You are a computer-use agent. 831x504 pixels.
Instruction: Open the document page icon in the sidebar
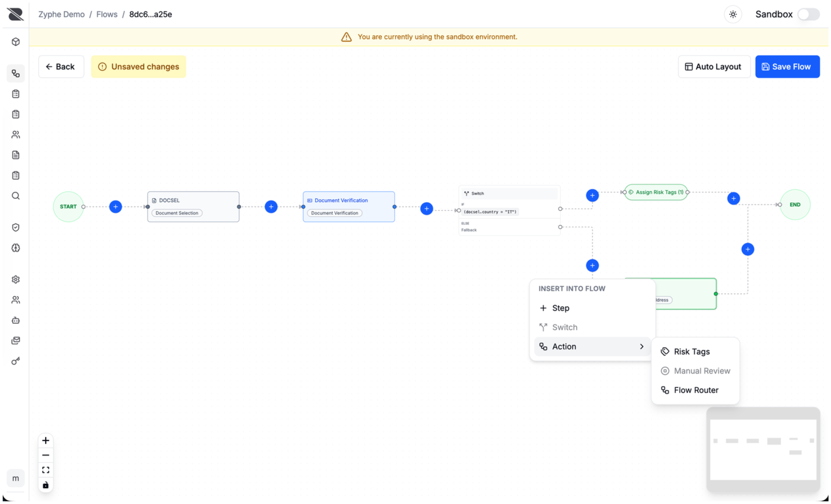(16, 155)
